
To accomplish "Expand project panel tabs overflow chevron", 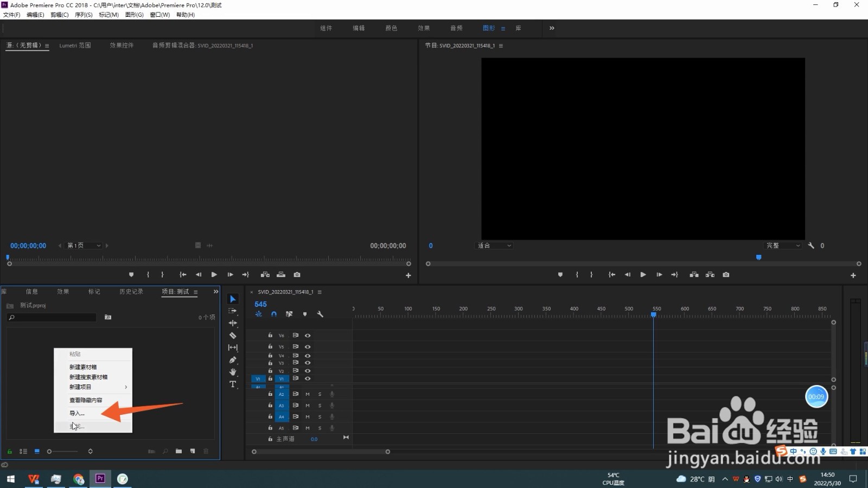I will point(216,292).
